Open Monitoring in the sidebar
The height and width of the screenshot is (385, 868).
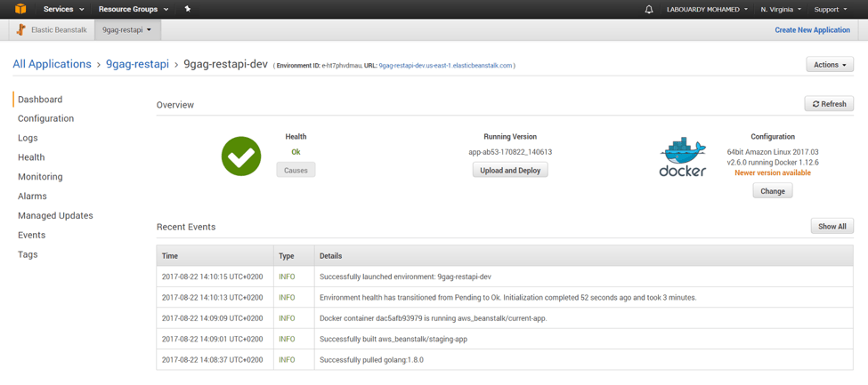40,177
